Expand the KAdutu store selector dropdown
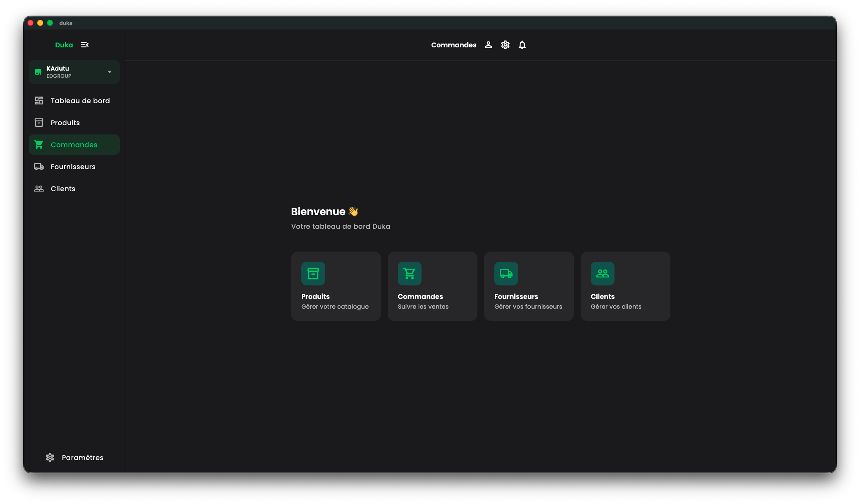 (x=110, y=72)
